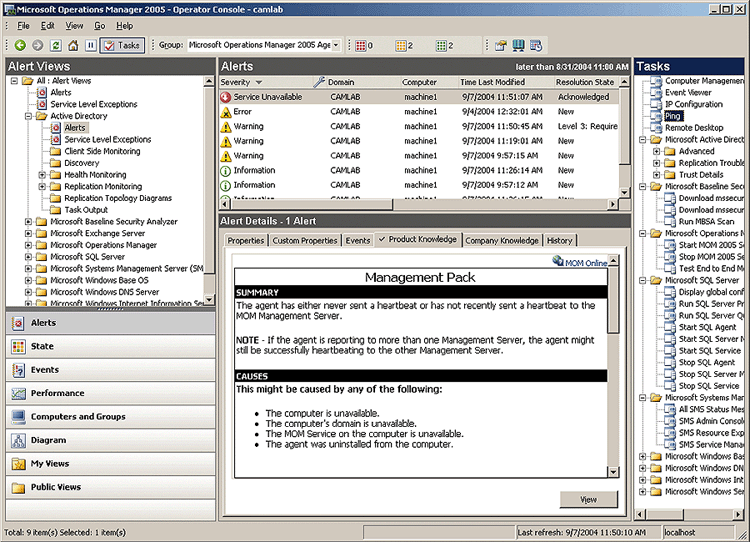This screenshot has height=542, width=750.
Task: Select Replication Topology Diagrams view
Action: click(118, 198)
